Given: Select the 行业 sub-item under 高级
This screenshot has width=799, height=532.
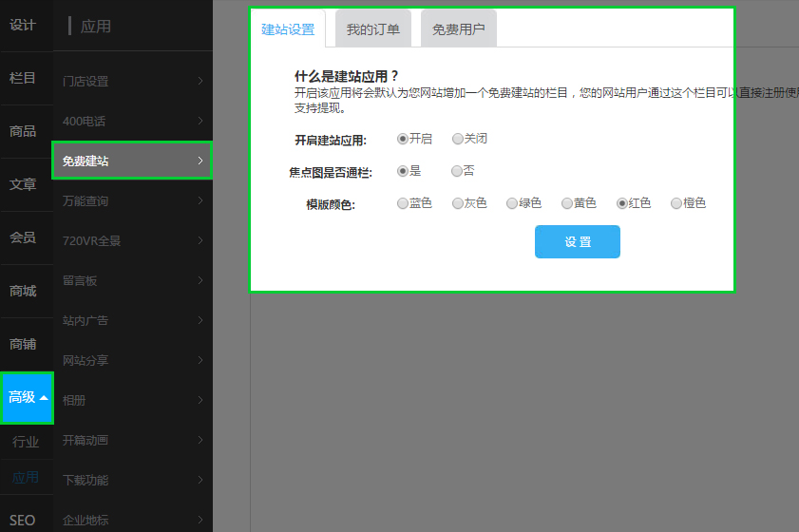Looking at the screenshot, I should click(x=26, y=442).
